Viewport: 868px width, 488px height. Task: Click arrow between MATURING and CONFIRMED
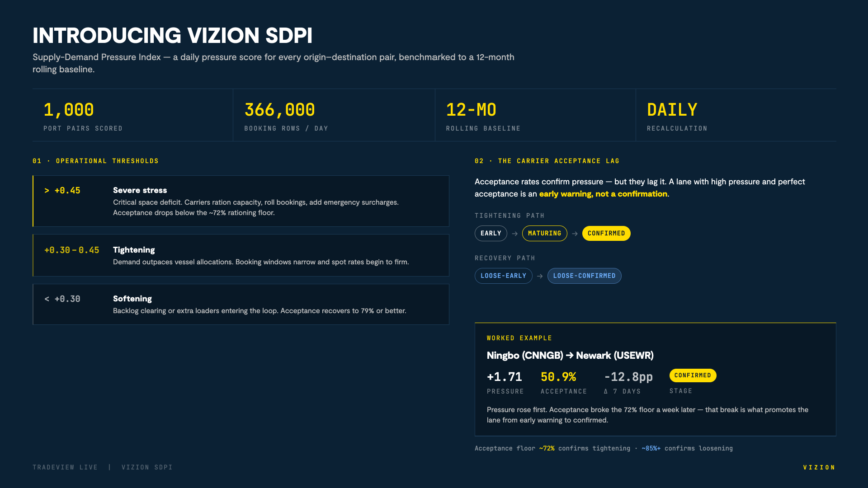pos(575,234)
